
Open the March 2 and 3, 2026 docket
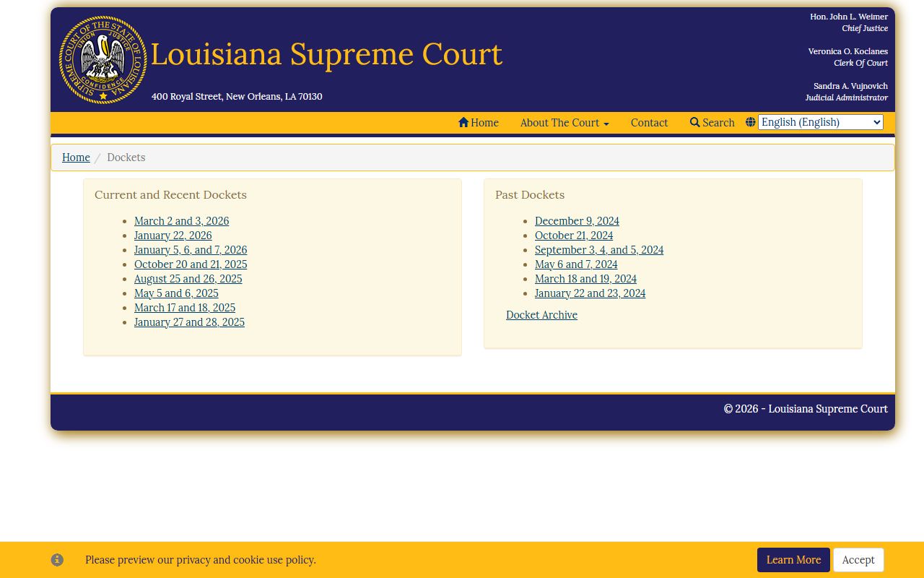point(181,221)
